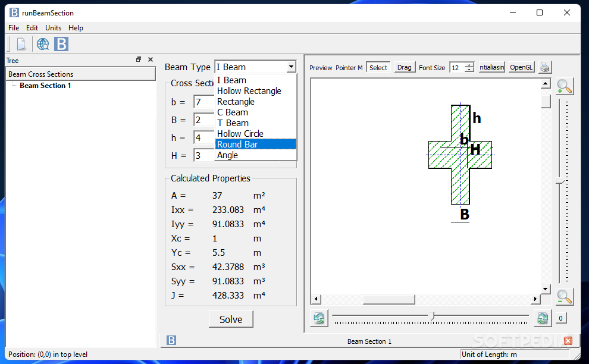Click the vertical zoom slider handle
589x364 pixels.
[x=560, y=181]
